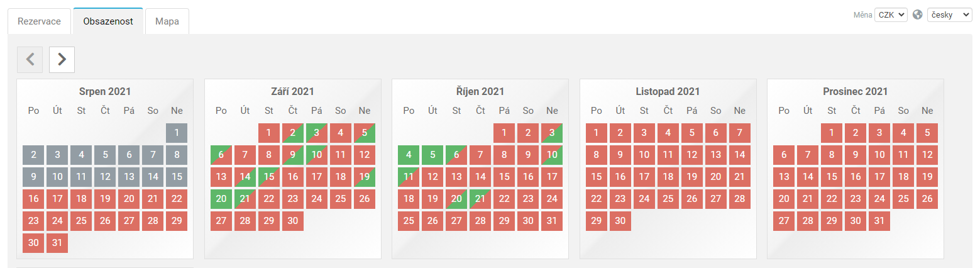
Task: Open the česky language dropdown
Action: tap(950, 15)
